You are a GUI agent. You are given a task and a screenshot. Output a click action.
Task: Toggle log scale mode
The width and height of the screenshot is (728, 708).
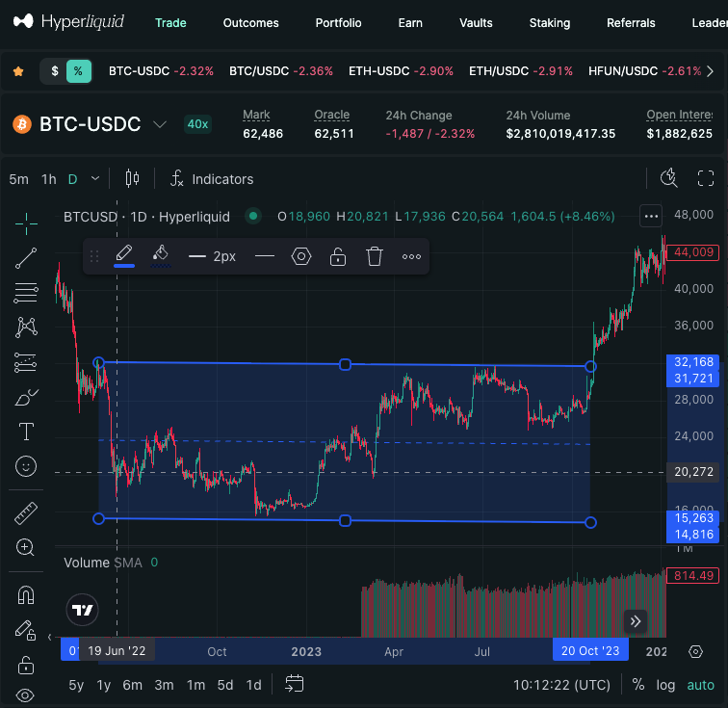665,685
